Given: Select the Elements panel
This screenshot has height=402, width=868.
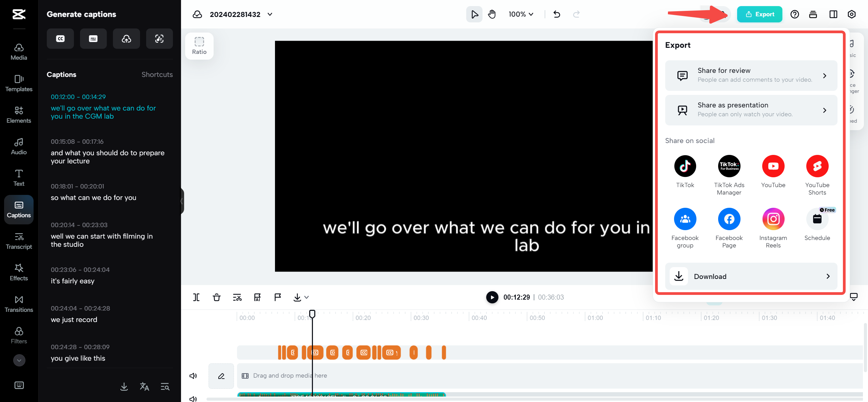Looking at the screenshot, I should (x=19, y=115).
